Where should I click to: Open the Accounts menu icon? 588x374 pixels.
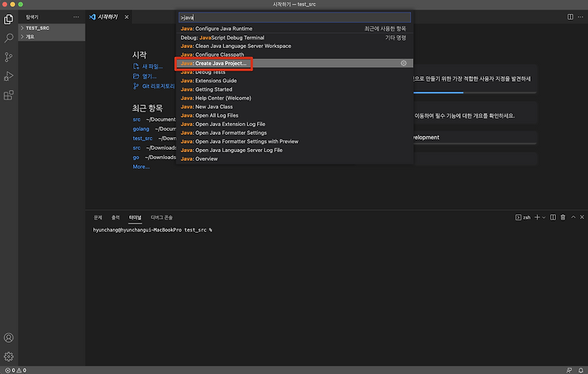tap(9, 338)
